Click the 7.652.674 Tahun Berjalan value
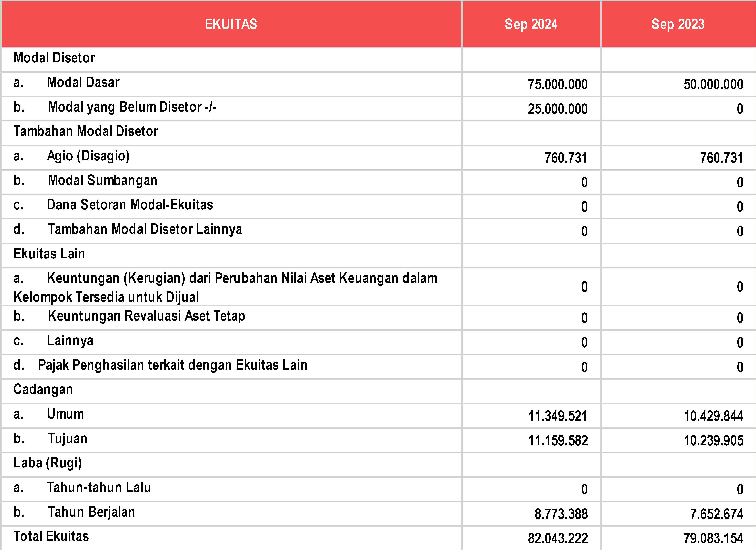The image size is (756, 550). click(x=717, y=514)
